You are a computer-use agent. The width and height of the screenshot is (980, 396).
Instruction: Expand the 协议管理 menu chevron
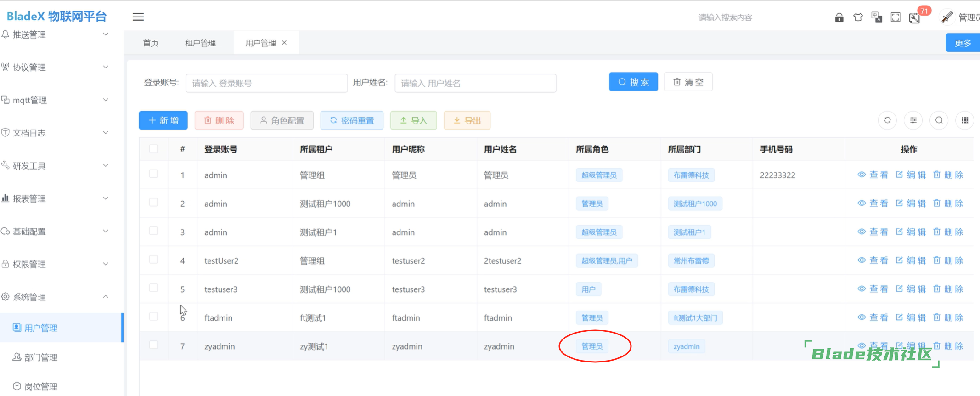(x=106, y=67)
